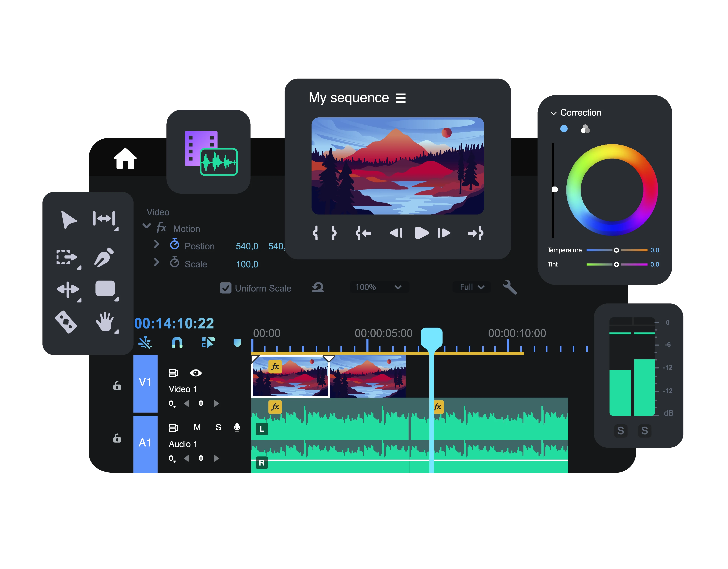This screenshot has width=728, height=569.
Task: Click the reset parameter arrow icon
Action: pos(318,287)
